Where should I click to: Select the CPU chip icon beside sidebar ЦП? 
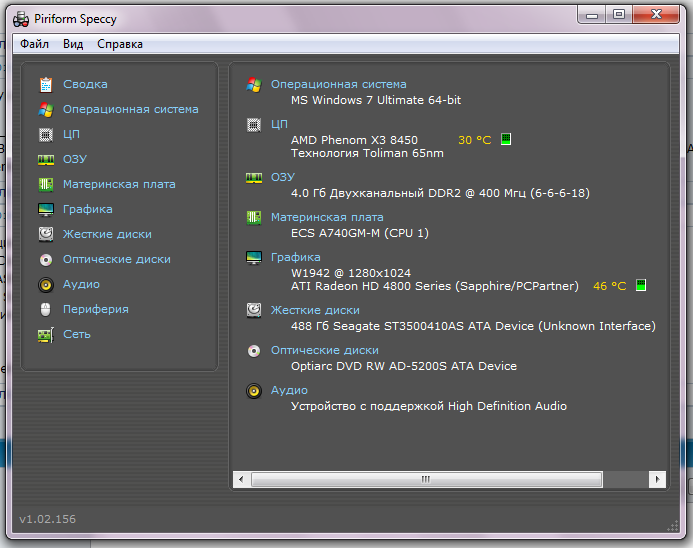[x=45, y=135]
